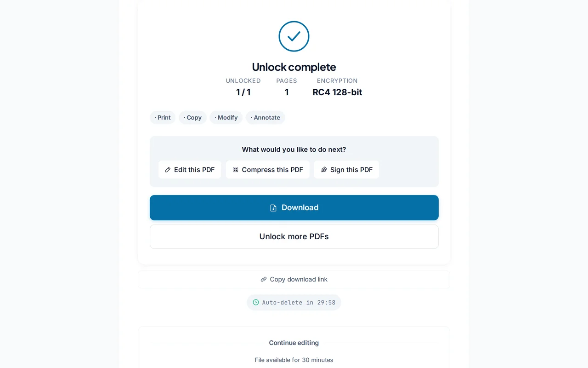
Task: Toggle the Modify permission chip
Action: tap(226, 117)
